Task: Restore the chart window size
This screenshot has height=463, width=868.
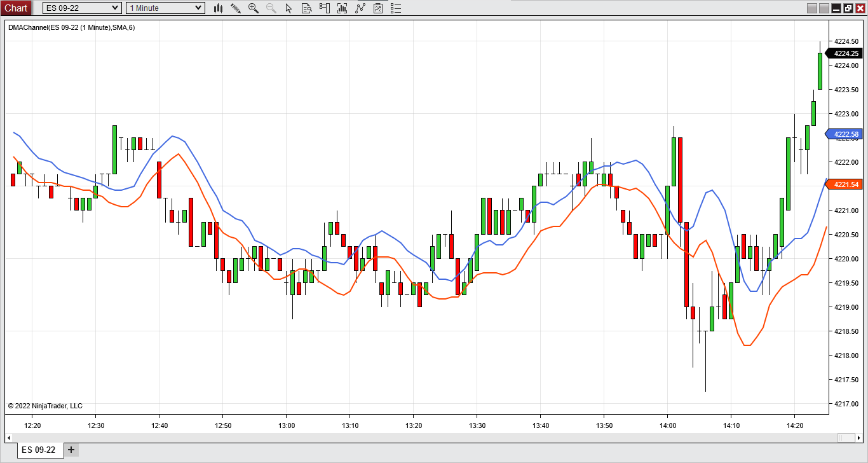Action: click(848, 8)
